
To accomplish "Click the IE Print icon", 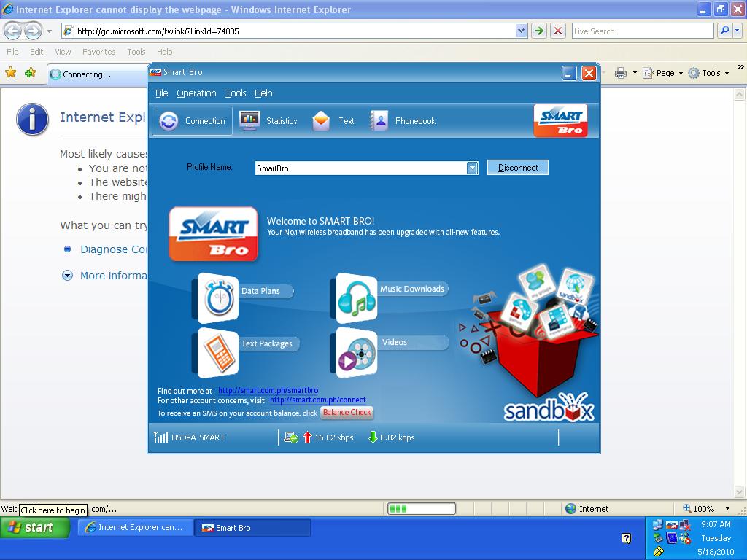I will (620, 73).
